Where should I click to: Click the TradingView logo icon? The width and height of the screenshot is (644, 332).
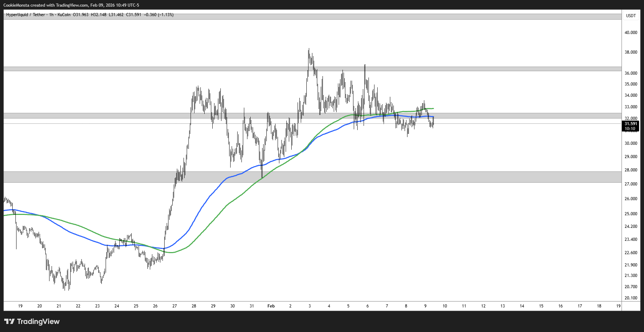pyautogui.click(x=9, y=321)
